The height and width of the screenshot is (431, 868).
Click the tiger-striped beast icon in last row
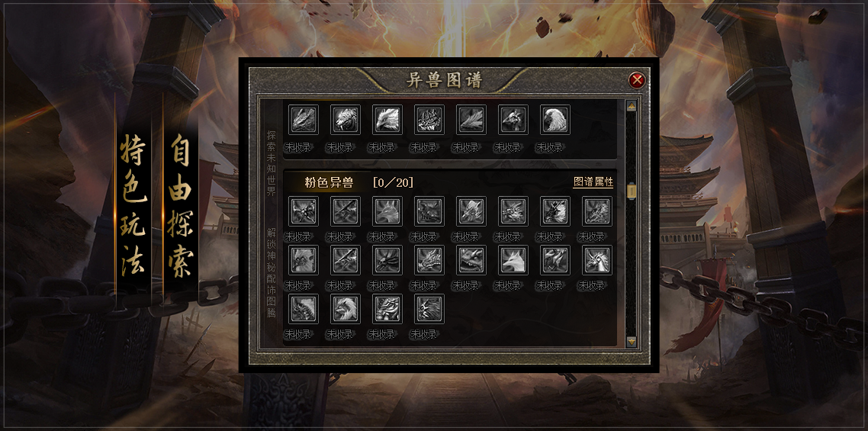pyautogui.click(x=387, y=309)
